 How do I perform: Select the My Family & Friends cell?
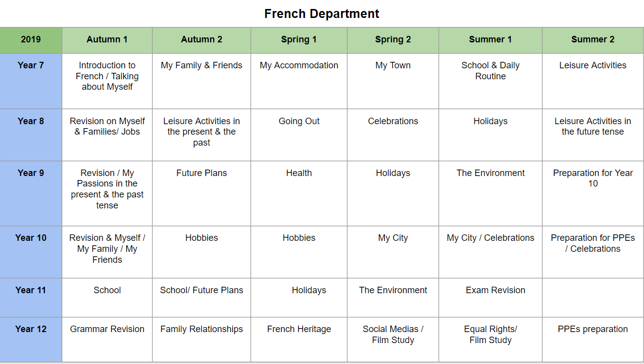click(x=202, y=81)
